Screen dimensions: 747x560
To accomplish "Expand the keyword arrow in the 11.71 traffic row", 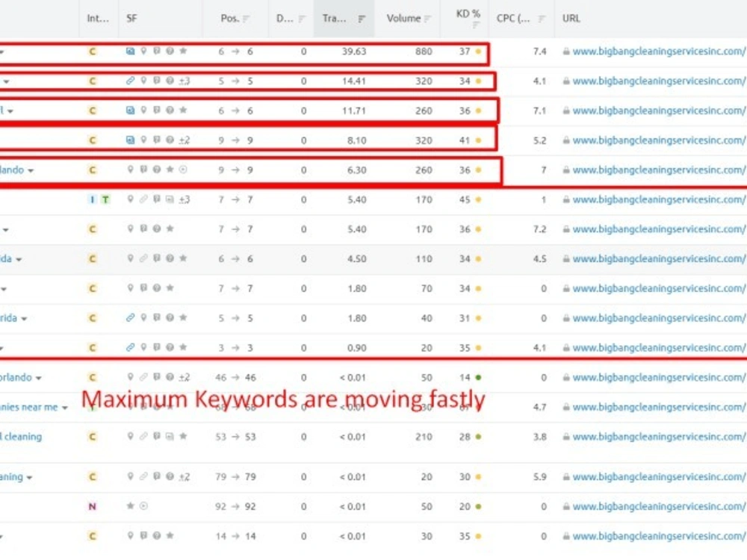I will [x=10, y=111].
